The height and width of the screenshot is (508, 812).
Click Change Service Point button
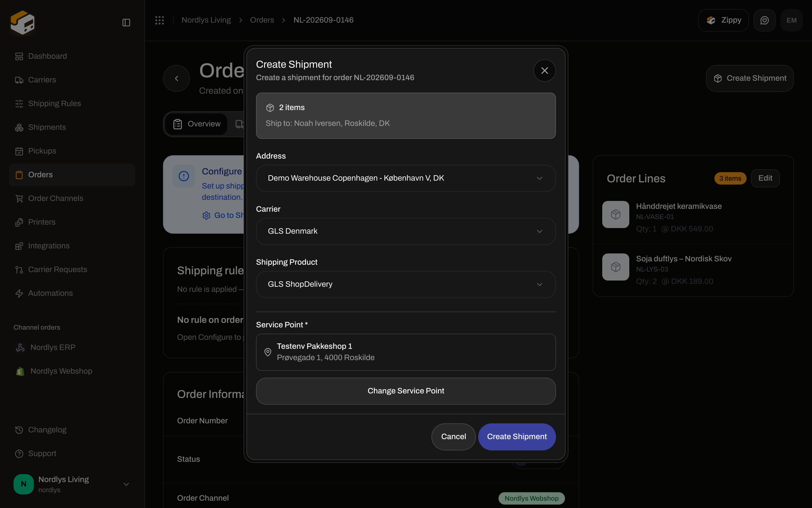pyautogui.click(x=406, y=391)
